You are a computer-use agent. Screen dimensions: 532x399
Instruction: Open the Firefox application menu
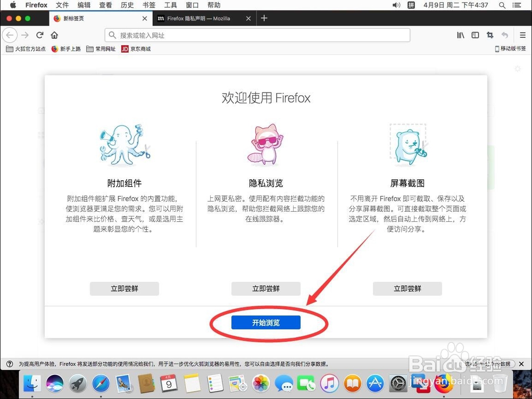(x=36, y=5)
